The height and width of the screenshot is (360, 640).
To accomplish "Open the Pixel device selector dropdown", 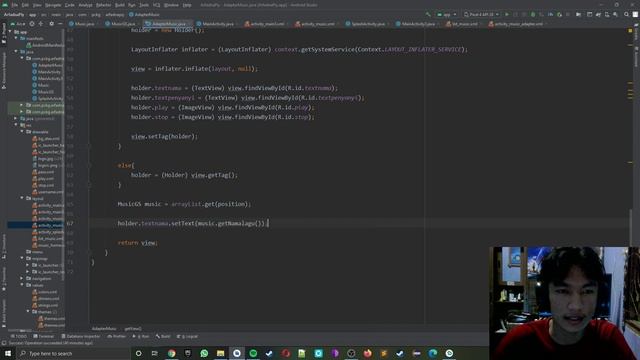I will (x=481, y=14).
